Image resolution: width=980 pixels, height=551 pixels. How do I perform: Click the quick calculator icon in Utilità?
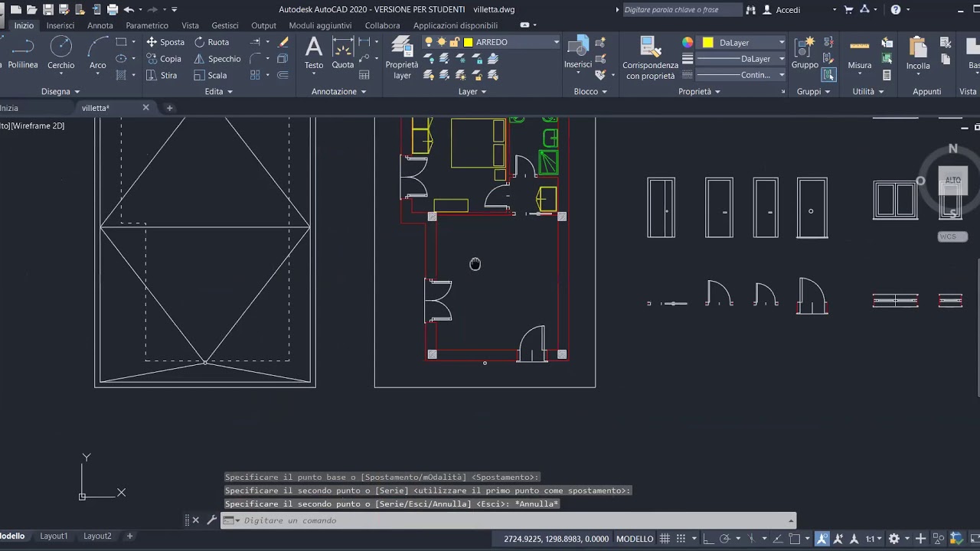(x=887, y=75)
